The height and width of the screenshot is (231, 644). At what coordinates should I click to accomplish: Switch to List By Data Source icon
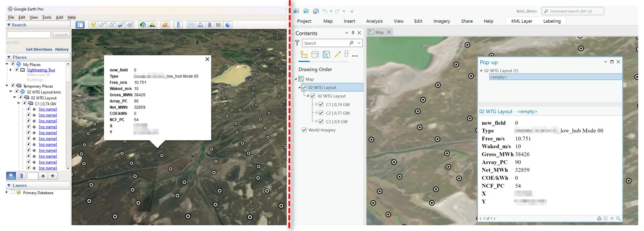[315, 54]
